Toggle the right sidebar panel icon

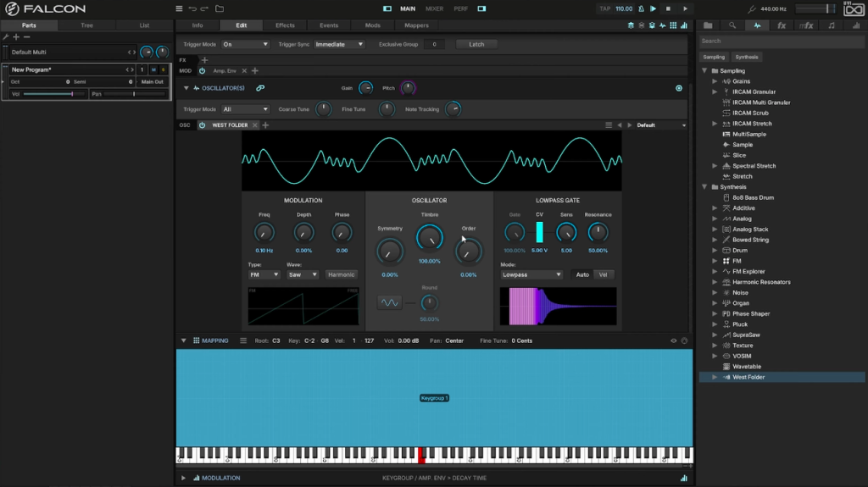pos(481,8)
